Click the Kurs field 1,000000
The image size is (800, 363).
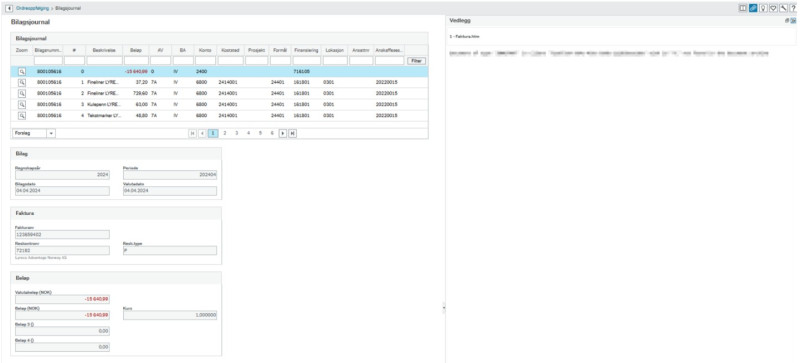tap(169, 316)
